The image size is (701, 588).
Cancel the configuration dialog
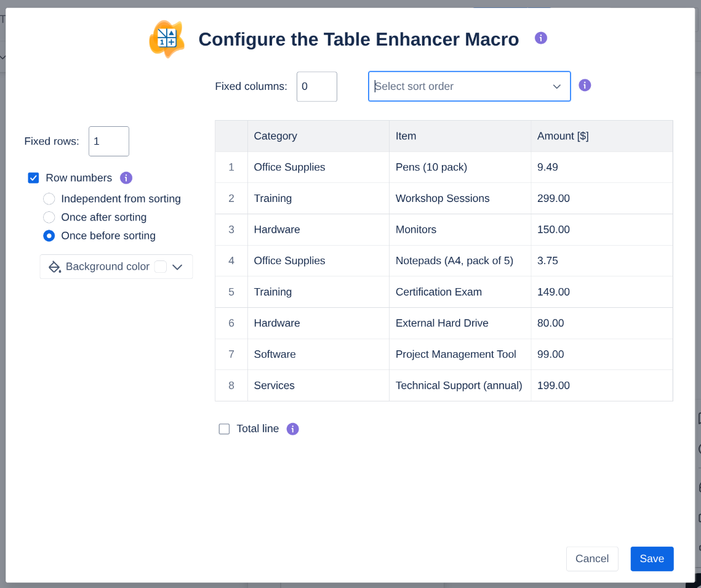[591, 558]
